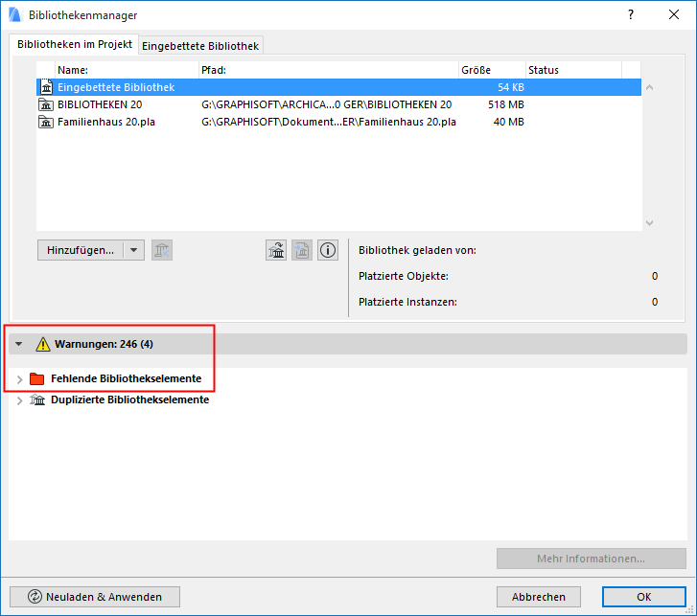Click the Warnungen: 246 (4) header text
Image resolution: width=697 pixels, height=616 pixels.
(x=104, y=344)
